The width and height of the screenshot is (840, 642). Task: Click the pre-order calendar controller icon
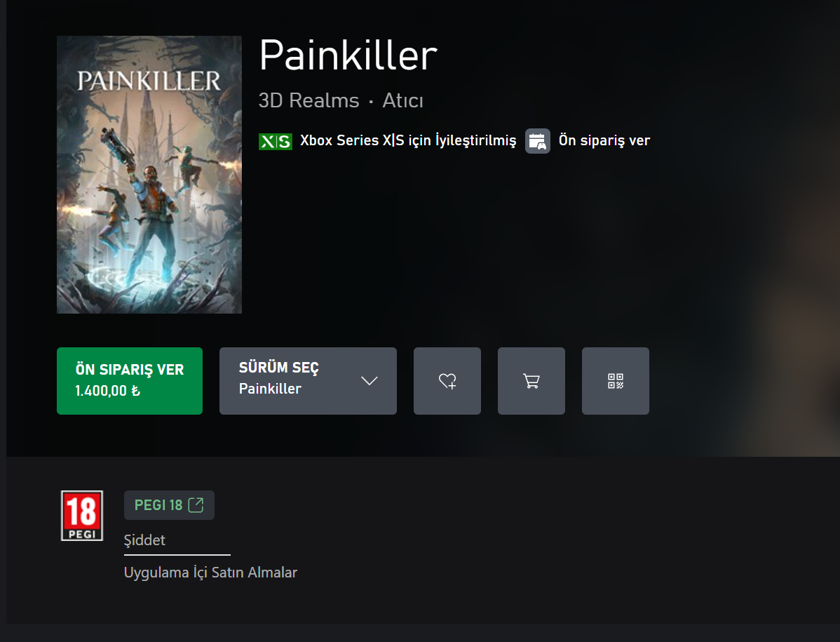tap(537, 141)
